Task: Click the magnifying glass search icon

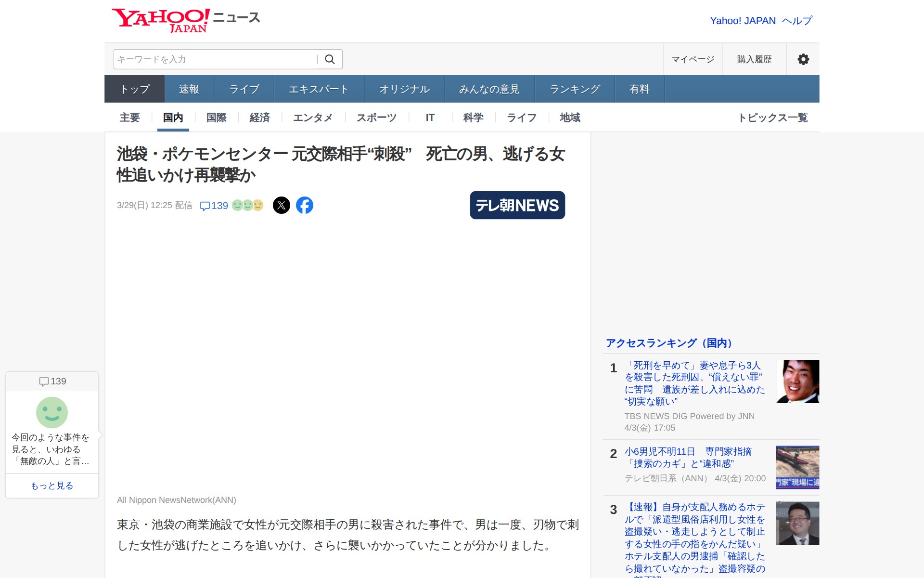Action: coord(330,59)
